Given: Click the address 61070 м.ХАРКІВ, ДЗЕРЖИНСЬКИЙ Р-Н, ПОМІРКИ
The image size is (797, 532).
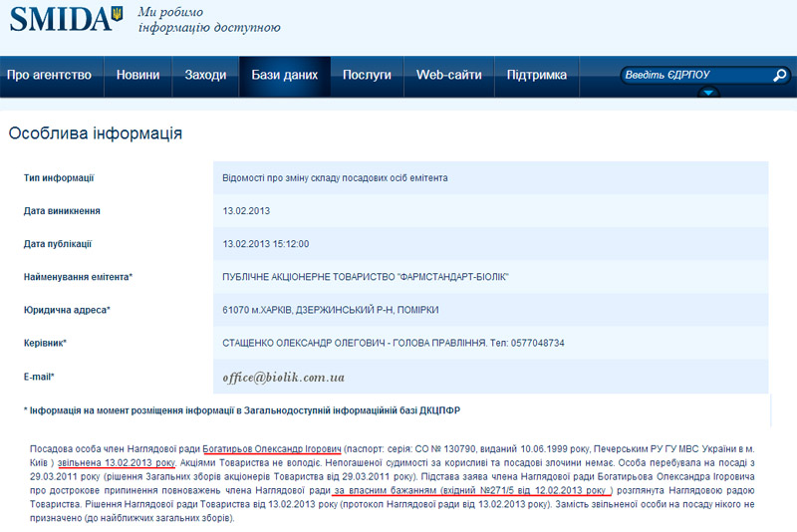Looking at the screenshot, I should click(x=331, y=310).
